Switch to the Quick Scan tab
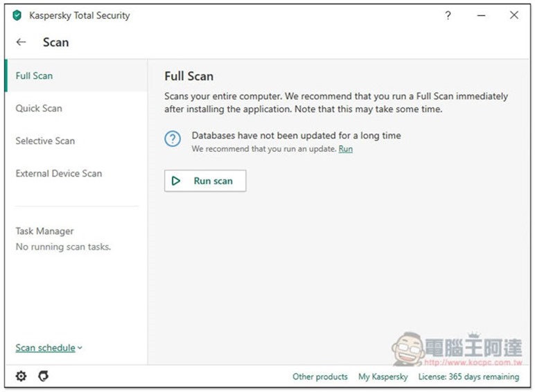This screenshot has width=535, height=392. click(x=39, y=108)
